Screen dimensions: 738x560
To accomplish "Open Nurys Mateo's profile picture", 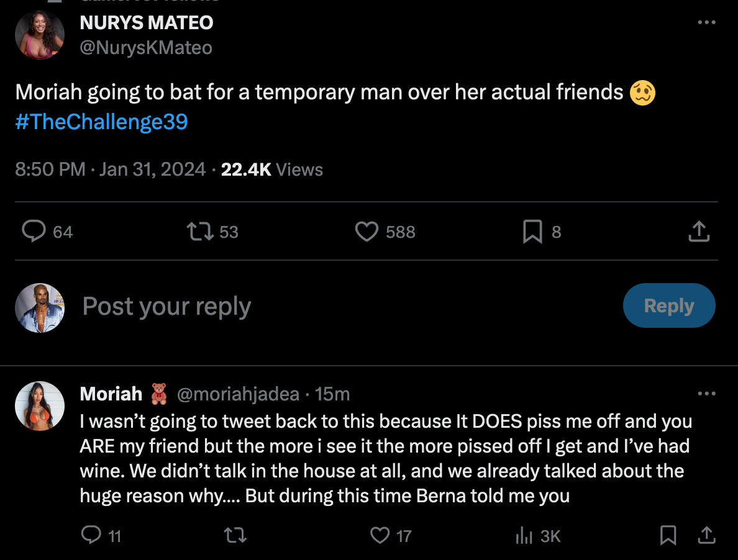I will point(40,35).
